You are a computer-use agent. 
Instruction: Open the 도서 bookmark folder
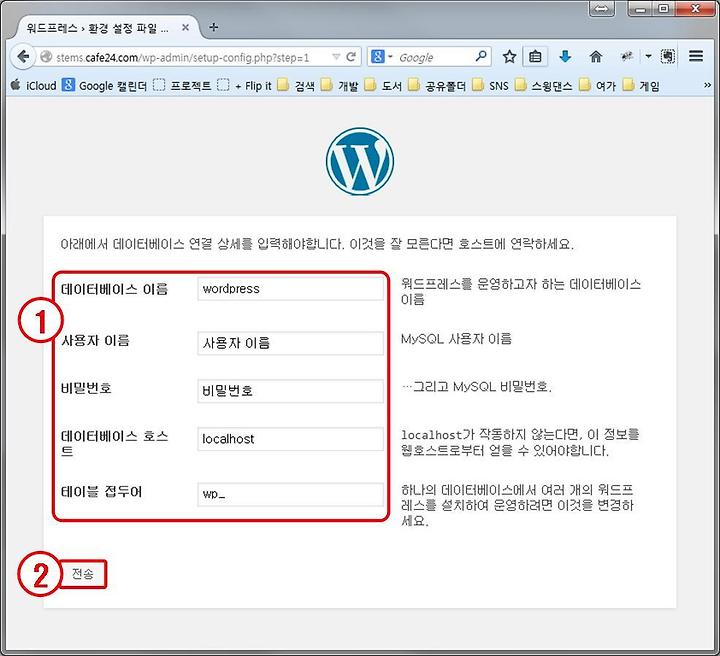(x=383, y=86)
